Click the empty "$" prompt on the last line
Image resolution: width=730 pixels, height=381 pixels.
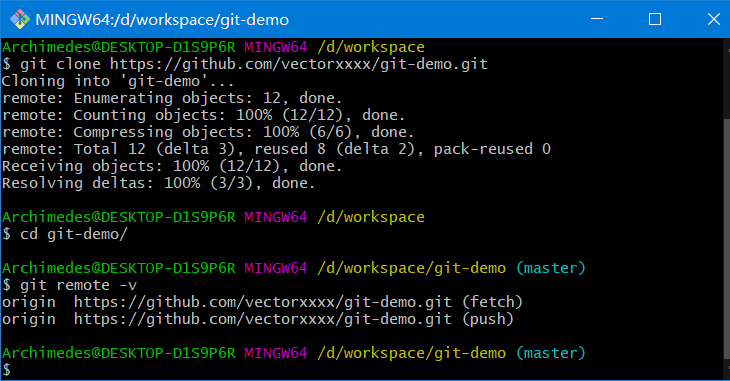(7, 370)
